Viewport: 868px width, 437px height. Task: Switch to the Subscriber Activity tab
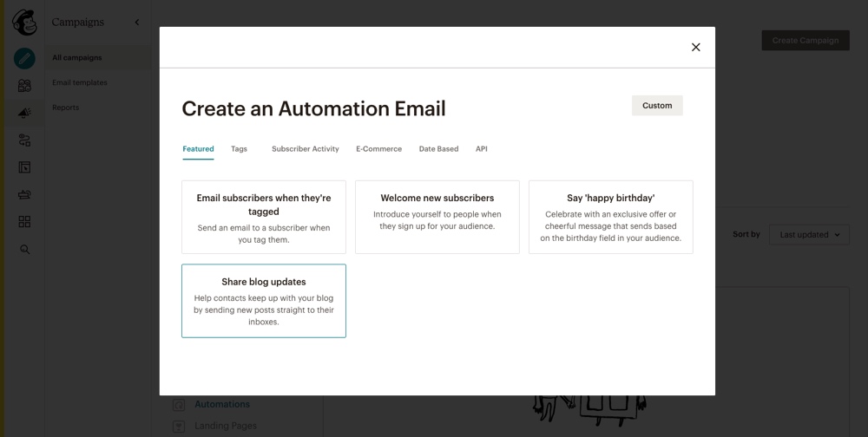305,149
